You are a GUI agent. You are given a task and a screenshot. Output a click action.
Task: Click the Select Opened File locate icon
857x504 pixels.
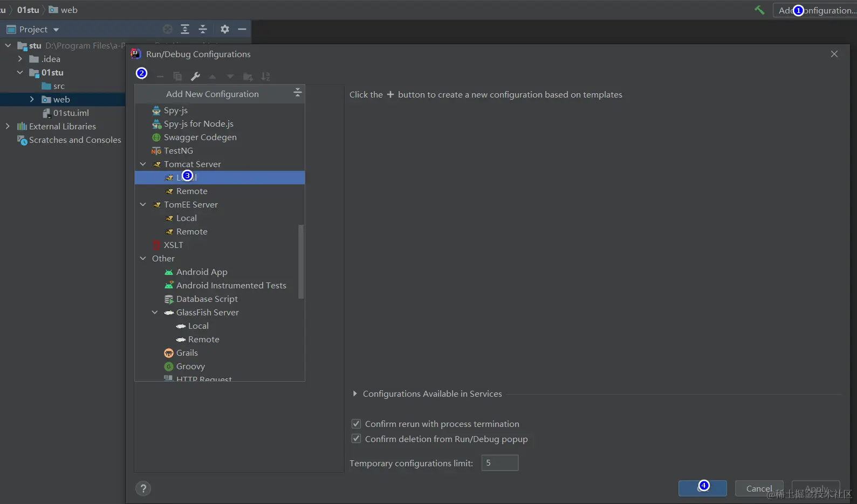(x=168, y=29)
